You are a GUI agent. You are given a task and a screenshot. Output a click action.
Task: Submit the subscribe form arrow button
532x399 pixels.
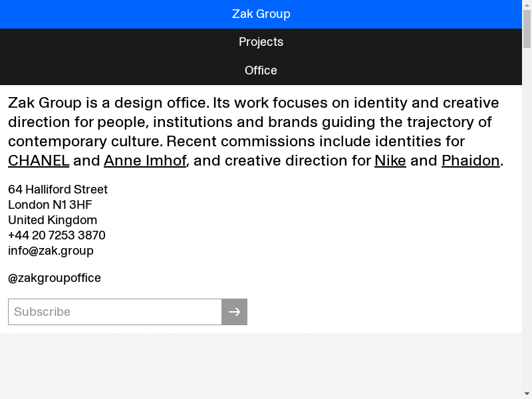[x=234, y=312]
